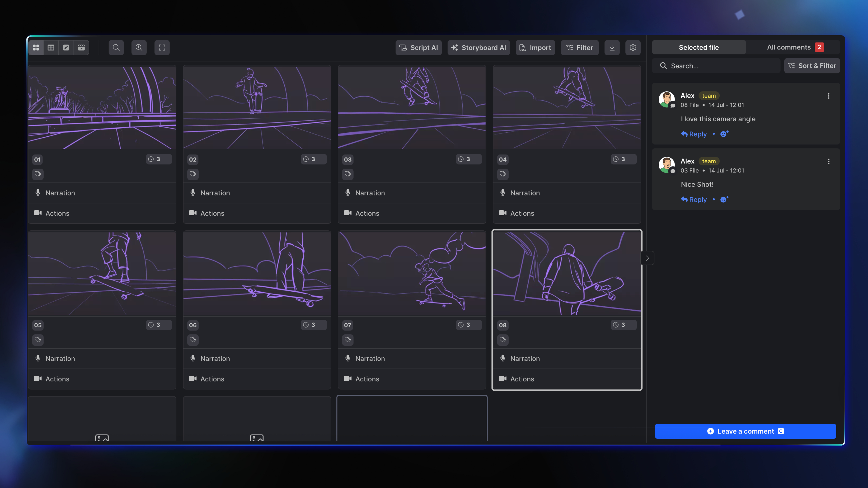Switch to grid view layout icon
Image resolution: width=868 pixels, height=488 pixels.
coord(36,47)
